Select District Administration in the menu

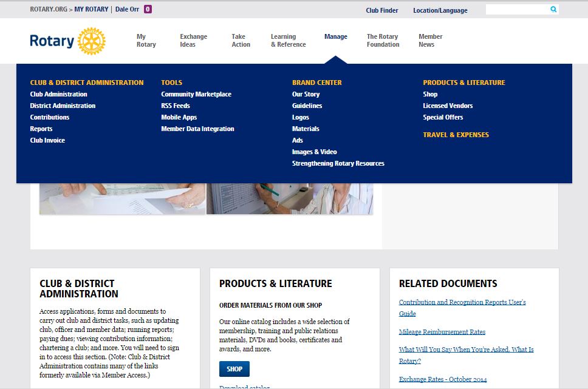(x=63, y=106)
